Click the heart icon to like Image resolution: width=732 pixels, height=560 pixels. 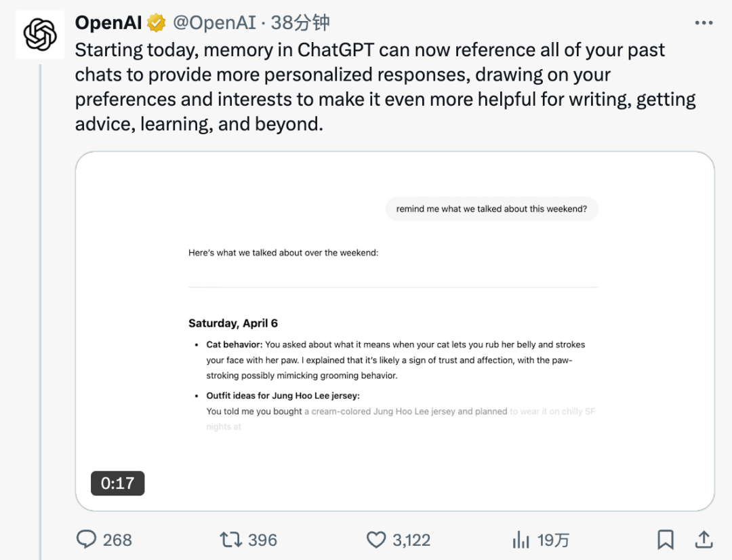[x=376, y=540]
